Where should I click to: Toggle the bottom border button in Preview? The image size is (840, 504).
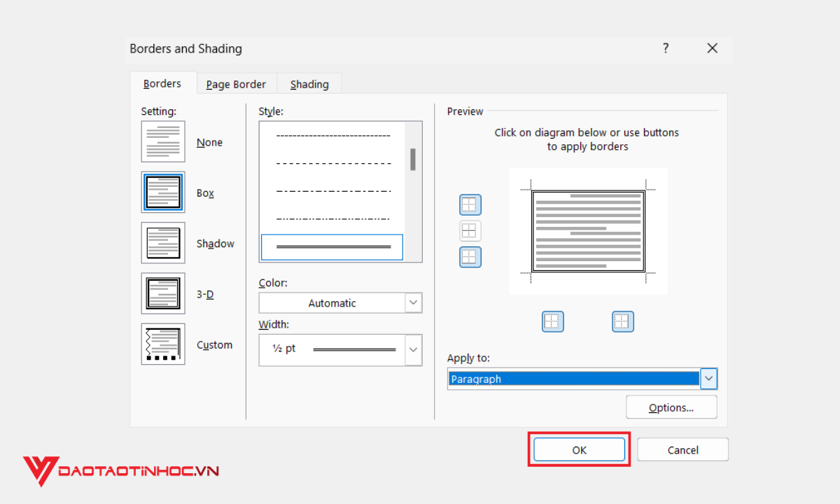coord(470,257)
